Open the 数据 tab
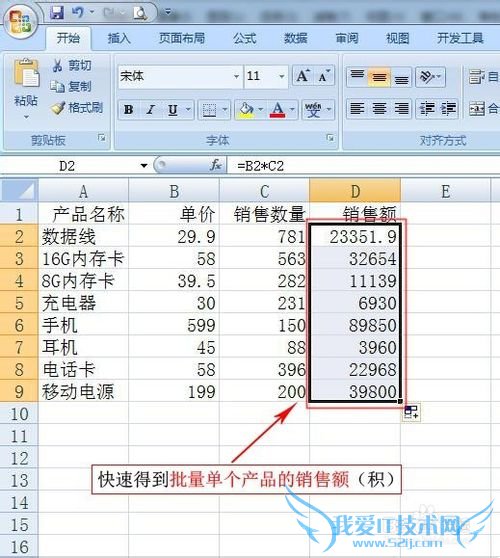This screenshot has width=500, height=558. point(295,38)
